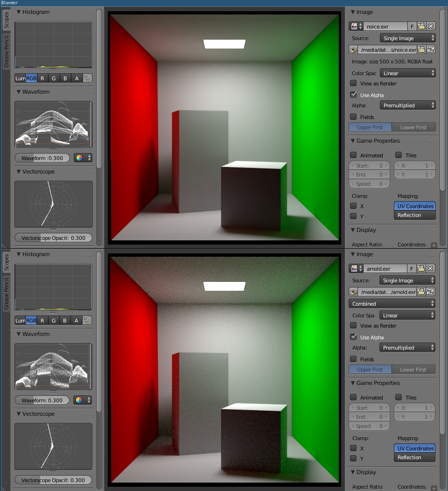Open the Source dropdown showing Single Image

point(407,38)
